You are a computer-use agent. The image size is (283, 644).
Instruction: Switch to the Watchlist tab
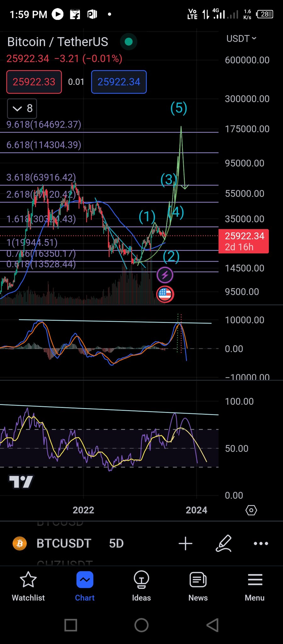(28, 586)
